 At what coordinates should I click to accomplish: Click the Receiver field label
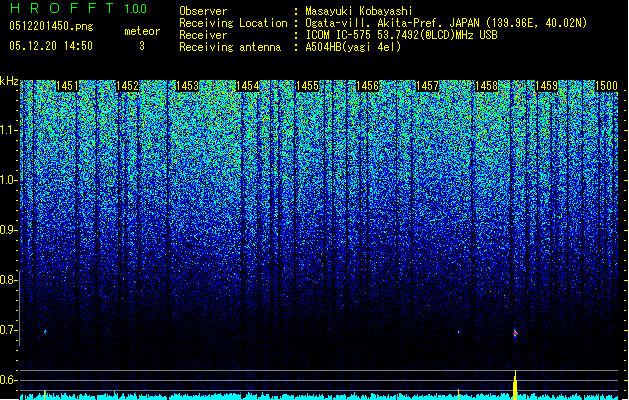(203, 35)
